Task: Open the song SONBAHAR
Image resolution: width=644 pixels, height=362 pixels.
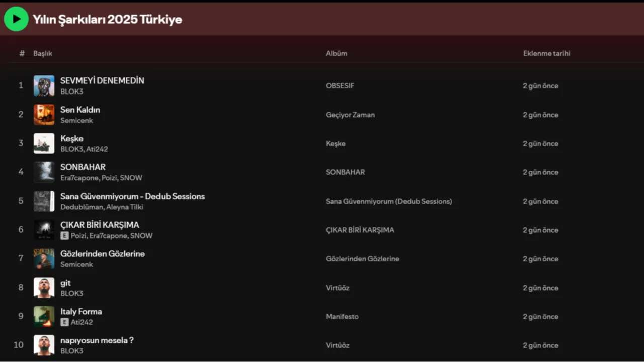Action: pos(83,167)
